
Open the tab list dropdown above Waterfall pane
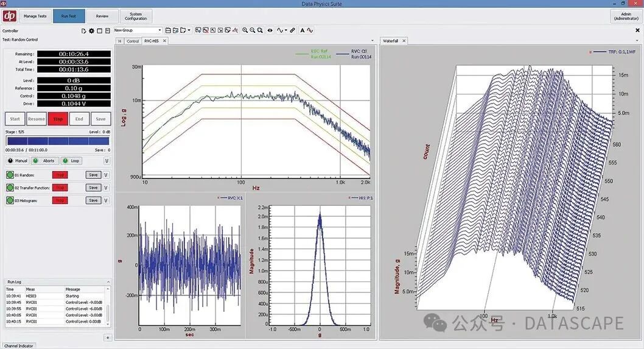637,41
